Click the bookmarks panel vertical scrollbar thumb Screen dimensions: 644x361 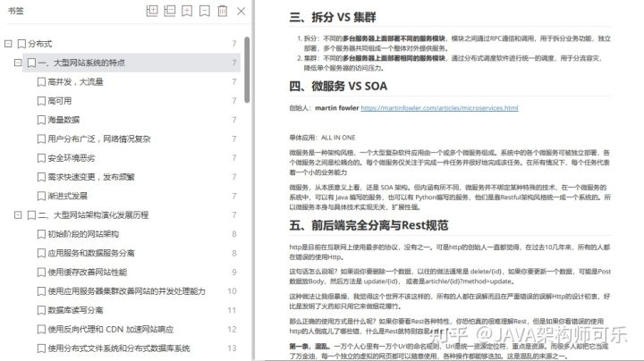pos(247,70)
